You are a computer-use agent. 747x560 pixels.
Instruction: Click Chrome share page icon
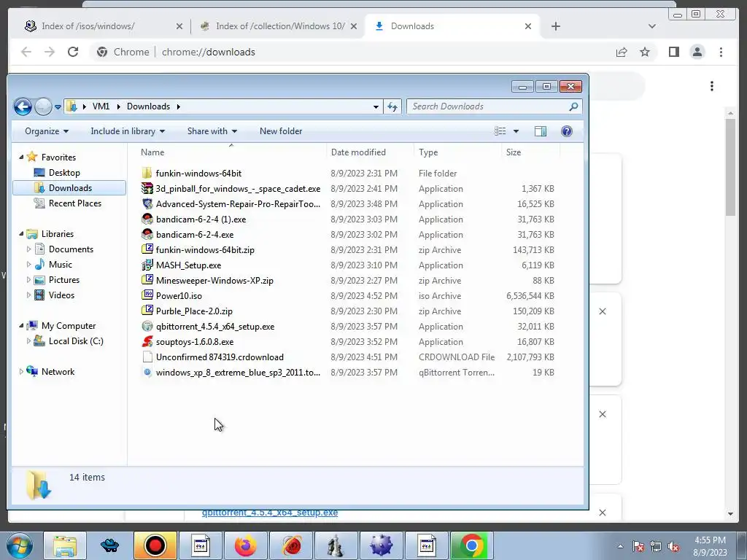622,52
